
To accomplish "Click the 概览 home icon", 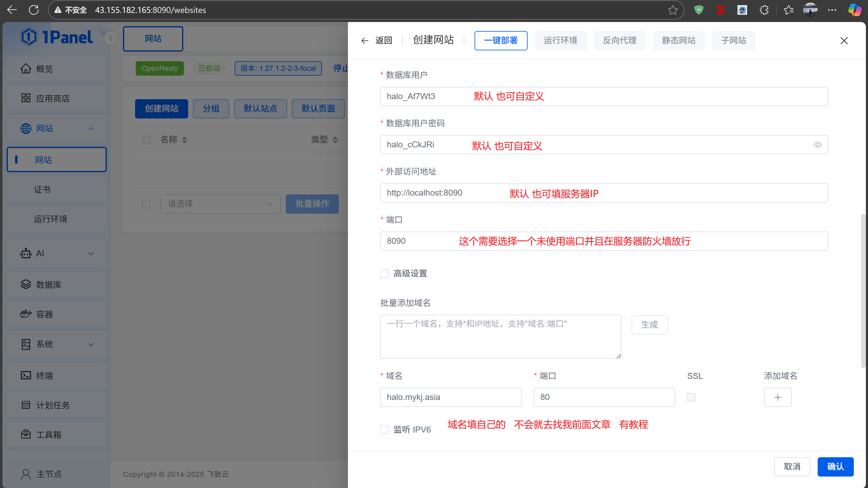I will click(26, 69).
